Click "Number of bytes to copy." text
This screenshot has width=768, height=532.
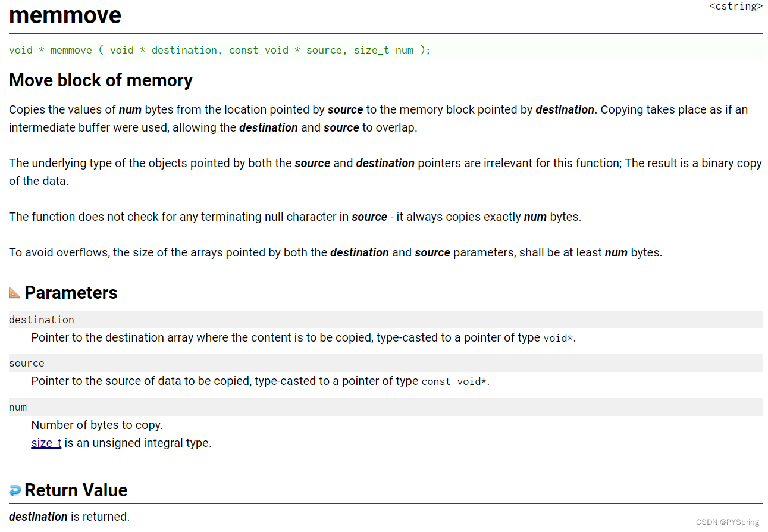pyautogui.click(x=97, y=425)
